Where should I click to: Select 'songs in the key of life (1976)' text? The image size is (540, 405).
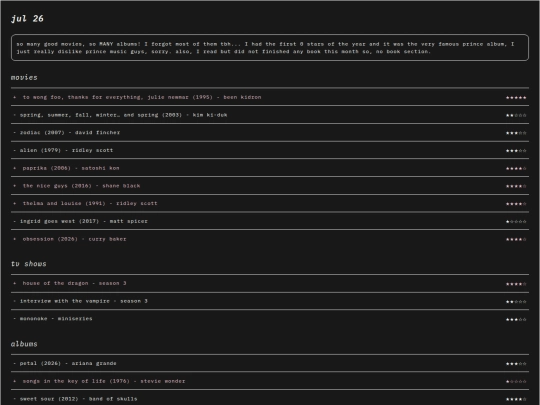(104, 381)
